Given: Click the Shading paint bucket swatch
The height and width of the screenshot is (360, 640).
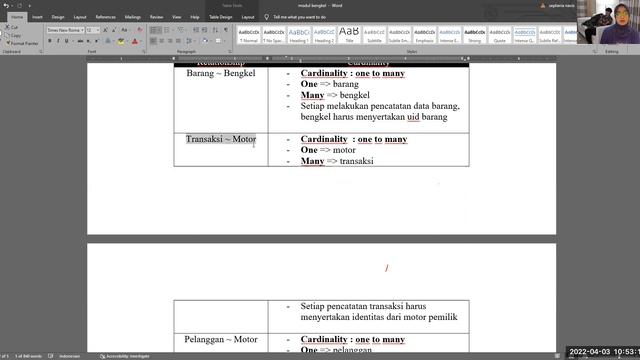Looking at the screenshot, I should pyautogui.click(x=205, y=41).
